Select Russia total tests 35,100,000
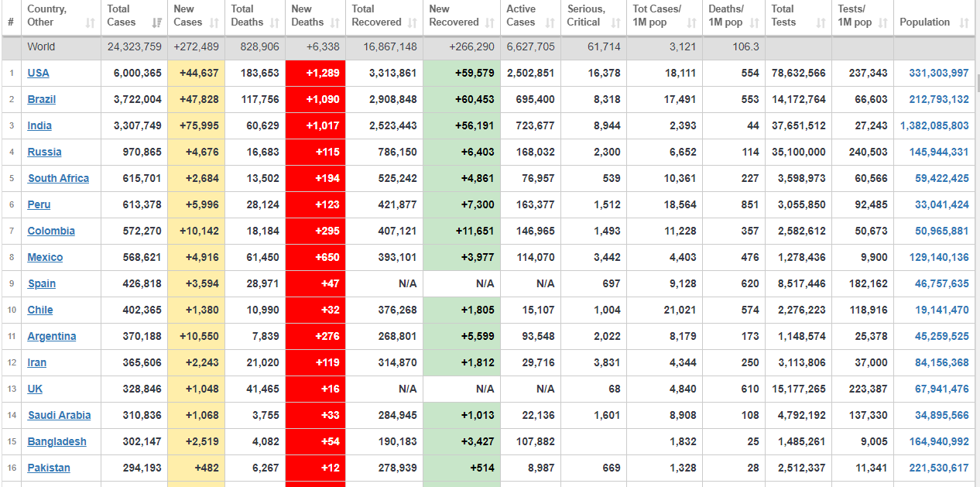Viewport: 980px width, 487px height. [x=799, y=152]
